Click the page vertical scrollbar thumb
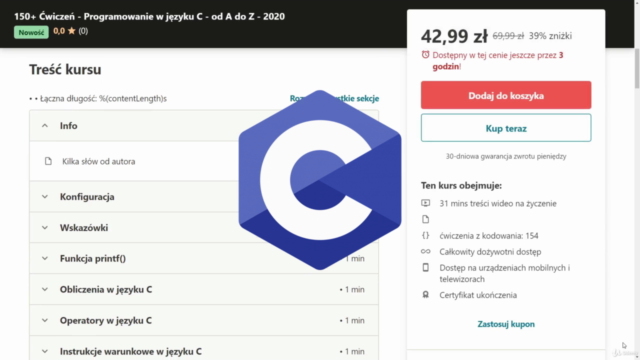Image resolution: width=640 pixels, height=360 pixels. coord(637,68)
